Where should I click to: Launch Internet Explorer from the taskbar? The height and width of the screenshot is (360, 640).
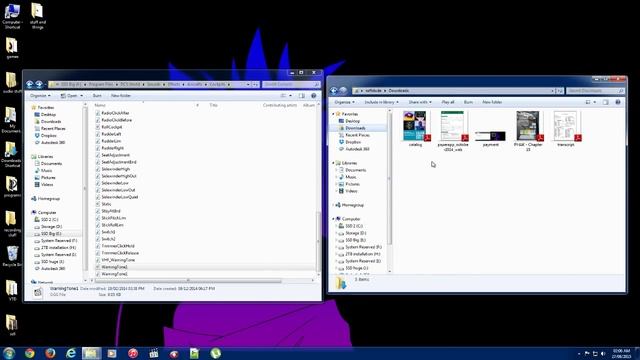tap(71, 353)
